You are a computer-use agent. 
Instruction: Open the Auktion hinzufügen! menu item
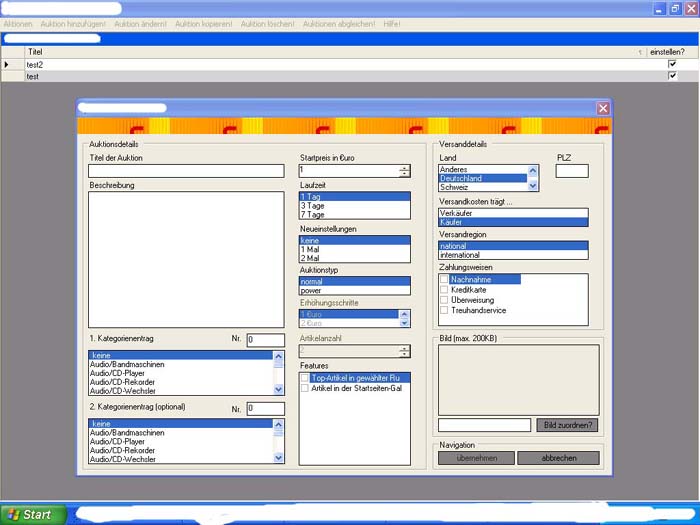(73, 23)
